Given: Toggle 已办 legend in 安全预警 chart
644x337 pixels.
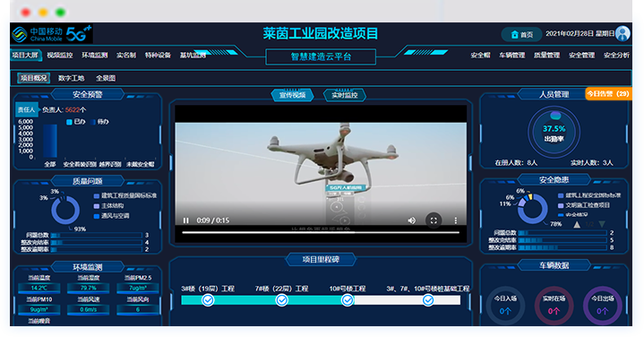Looking at the screenshot, I should (75, 122).
